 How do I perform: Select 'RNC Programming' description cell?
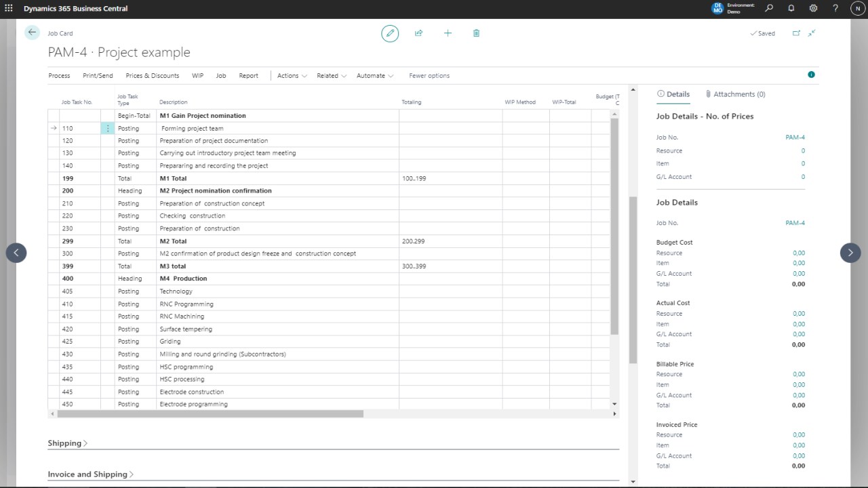click(277, 304)
